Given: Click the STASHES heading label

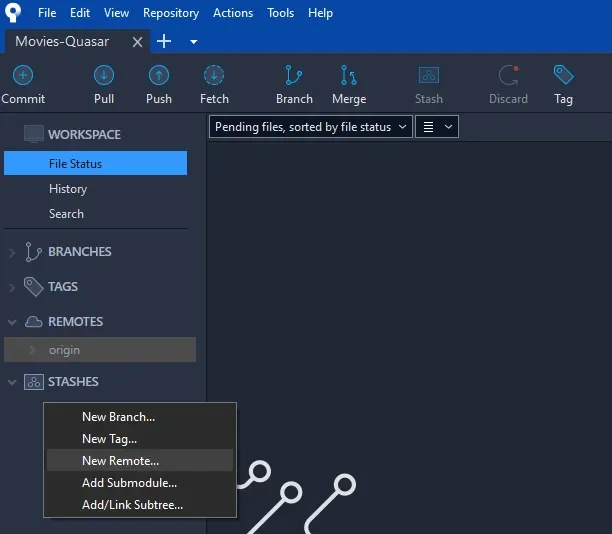Looking at the screenshot, I should click(x=73, y=381).
